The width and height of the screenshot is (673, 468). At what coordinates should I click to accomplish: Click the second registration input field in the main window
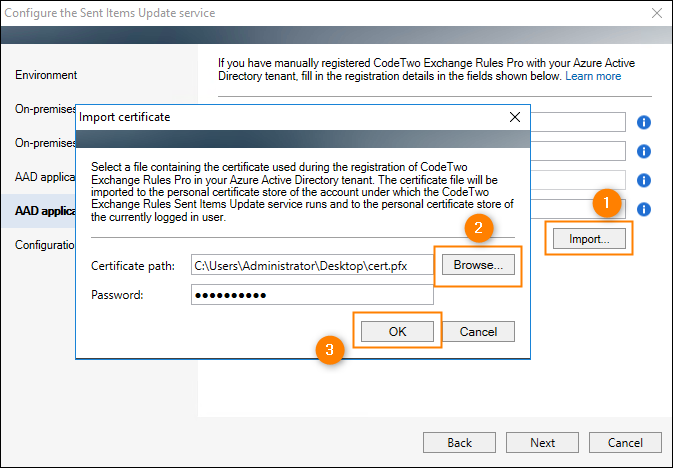[x=578, y=151]
